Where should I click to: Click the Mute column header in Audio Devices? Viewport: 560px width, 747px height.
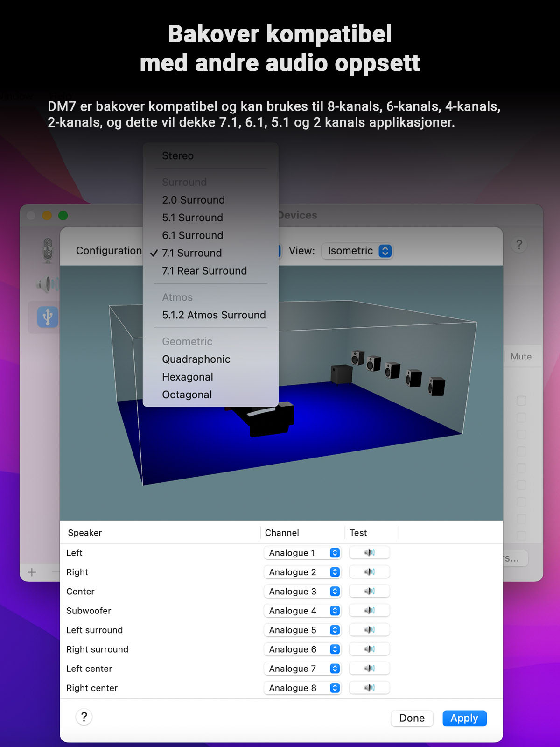tap(521, 357)
